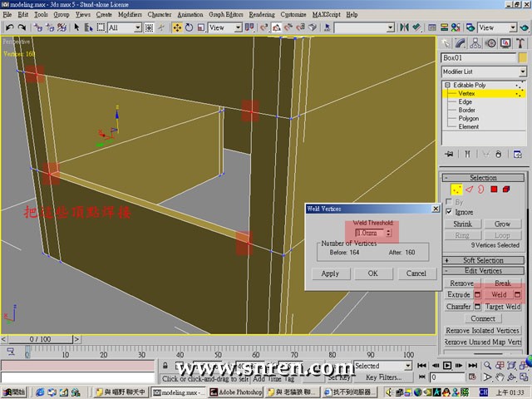This screenshot has height=399, width=532.
Task: Toggle the selection lock padlock icon
Action: pyautogui.click(x=165, y=366)
